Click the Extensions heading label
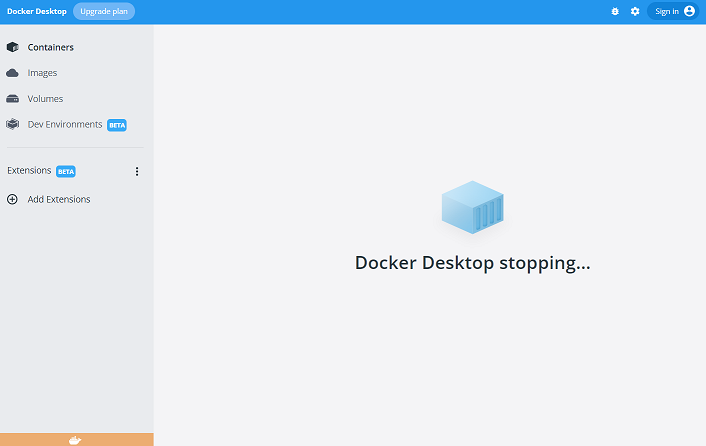Viewport: 706px width, 446px height. [x=29, y=171]
